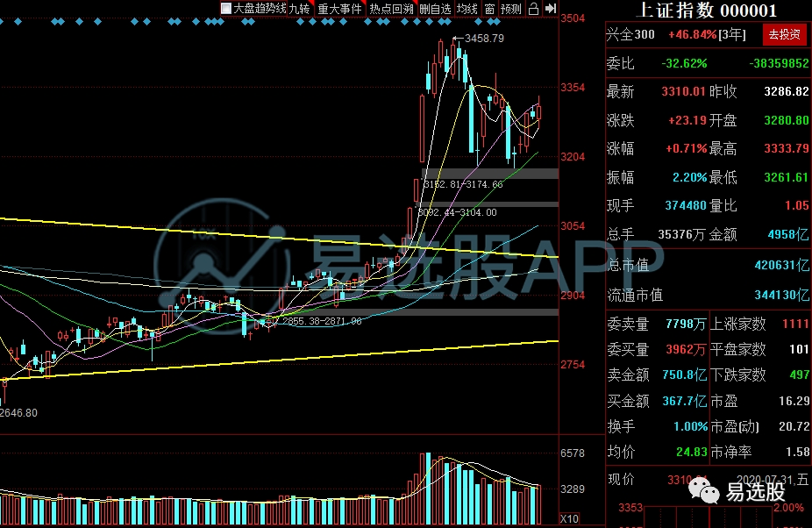Open the 九转 indicator
This screenshot has width=812, height=528.
pos(299,9)
